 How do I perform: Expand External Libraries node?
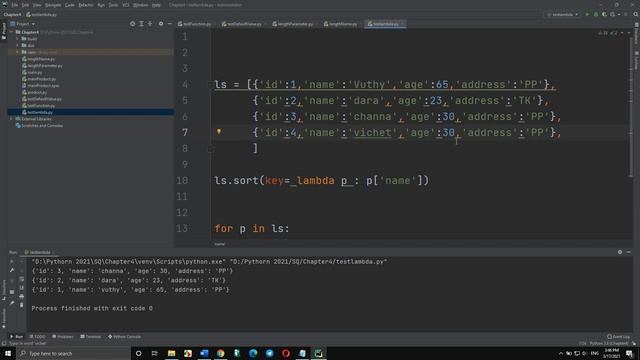point(12,119)
